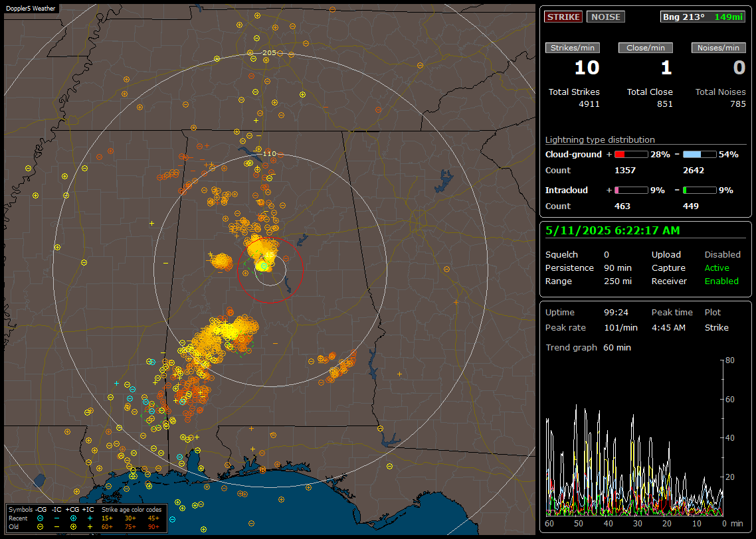The height and width of the screenshot is (539, 756).
Task: Click the noises per minute value 0
Action: point(739,68)
